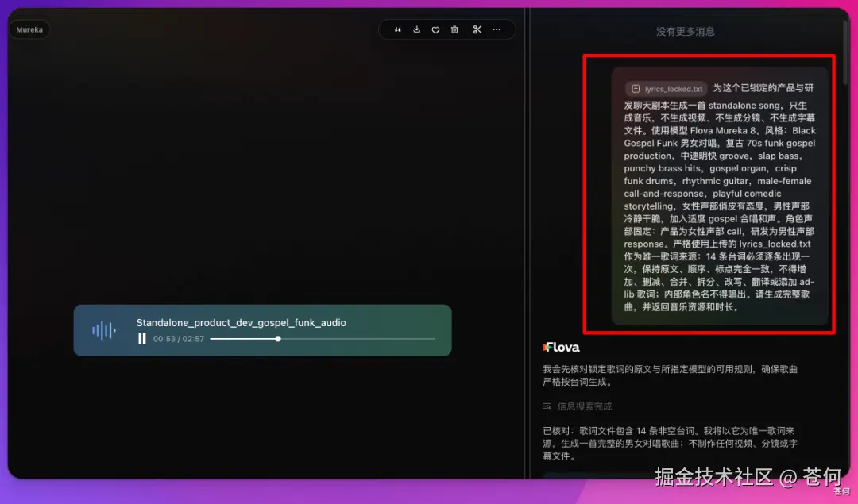Click the 没有更多消息 notice text
The height and width of the screenshot is (504, 858).
pyautogui.click(x=685, y=32)
